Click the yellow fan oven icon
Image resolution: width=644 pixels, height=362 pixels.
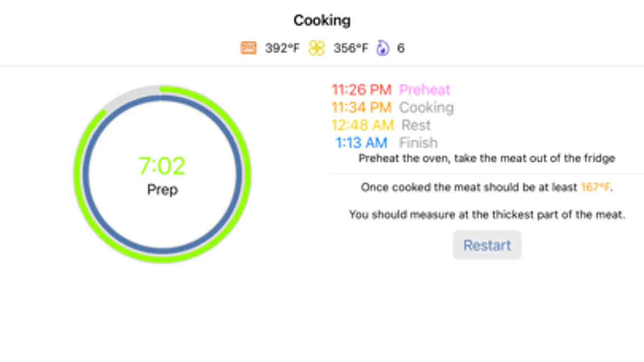point(317,48)
